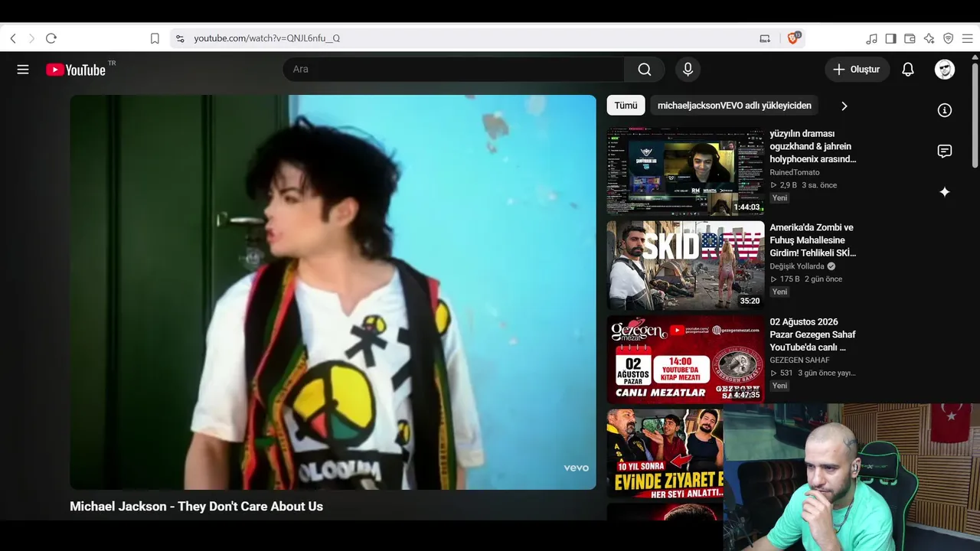This screenshot has height=551, width=980.
Task: Open the browser music note playlist icon
Action: click(x=871, y=38)
